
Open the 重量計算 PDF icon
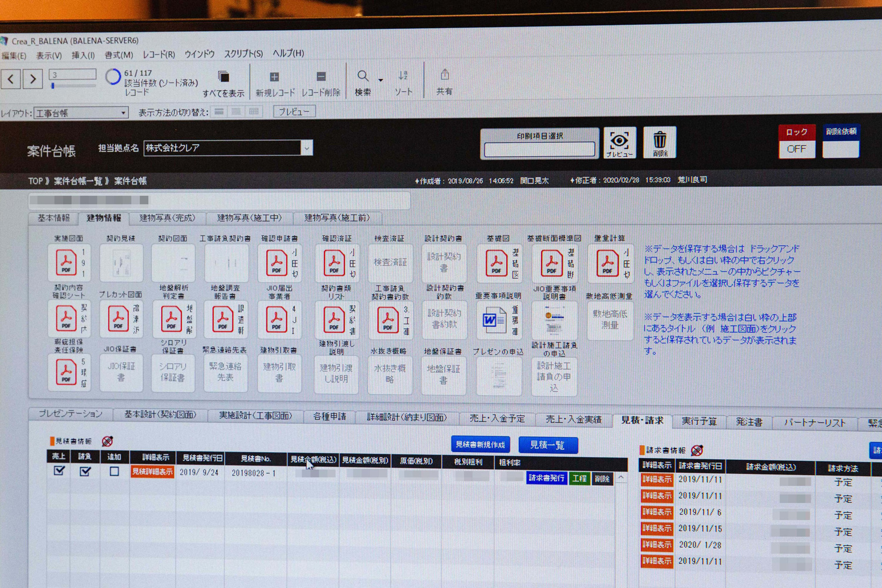point(607,263)
